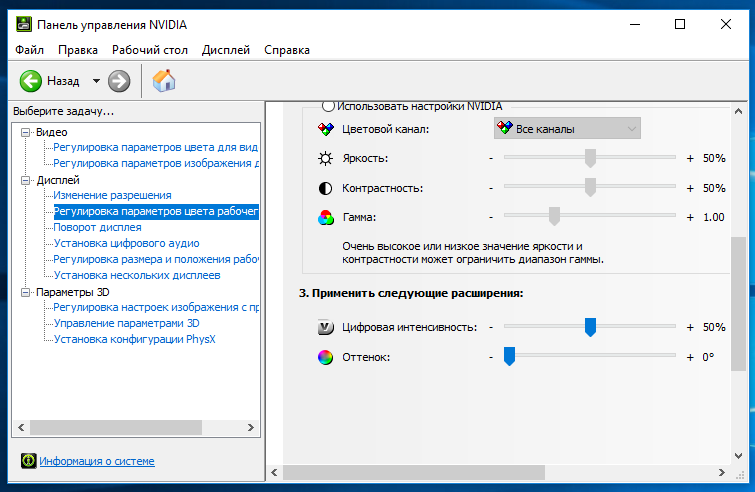Click right arrow of right pane scrollbar
The image size is (755, 492).
722,473
